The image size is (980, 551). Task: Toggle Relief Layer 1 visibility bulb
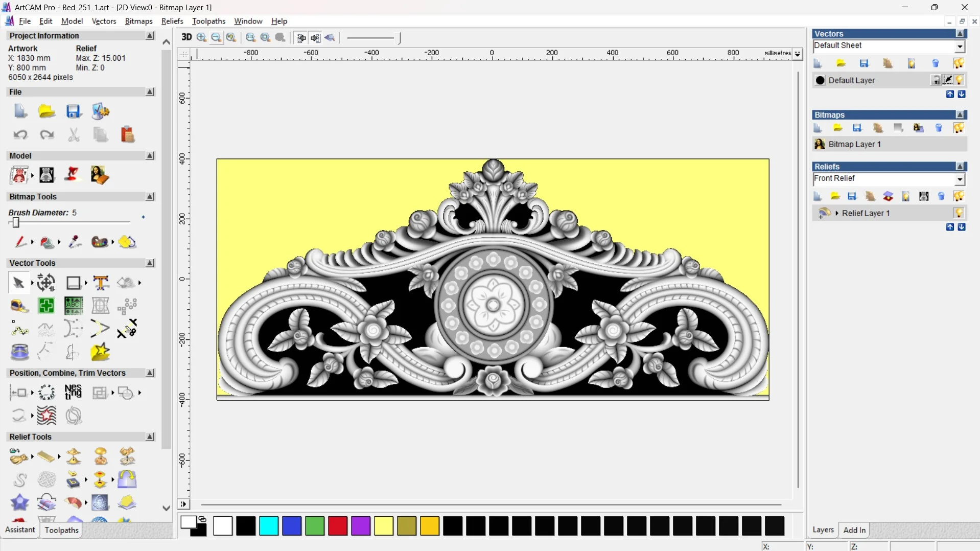click(x=959, y=213)
